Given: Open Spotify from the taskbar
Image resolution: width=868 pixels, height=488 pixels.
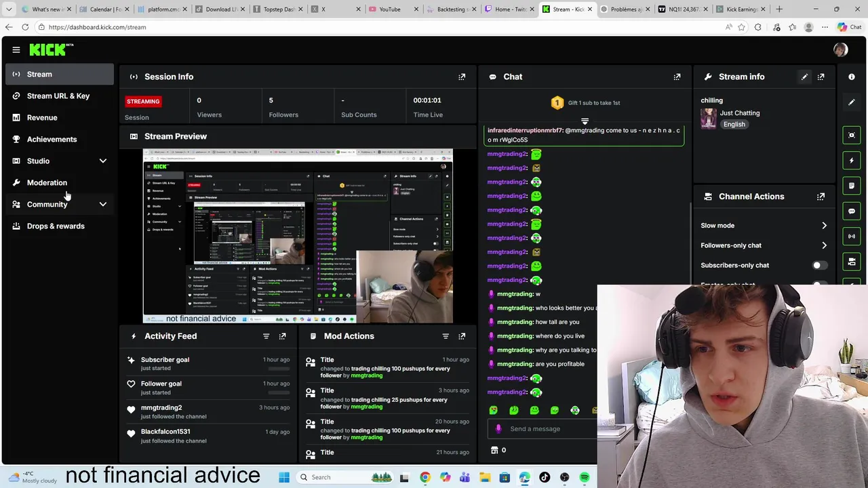Looking at the screenshot, I should tap(585, 477).
